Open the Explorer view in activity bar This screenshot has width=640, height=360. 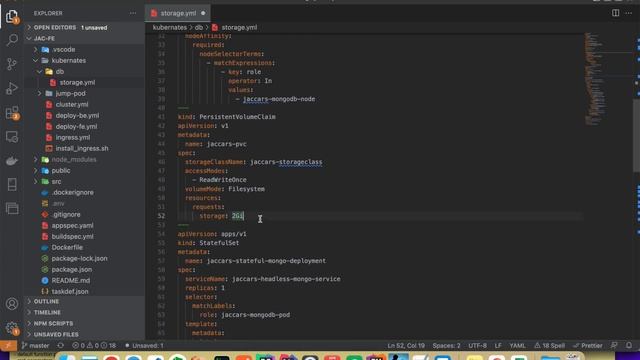[x=12, y=16]
